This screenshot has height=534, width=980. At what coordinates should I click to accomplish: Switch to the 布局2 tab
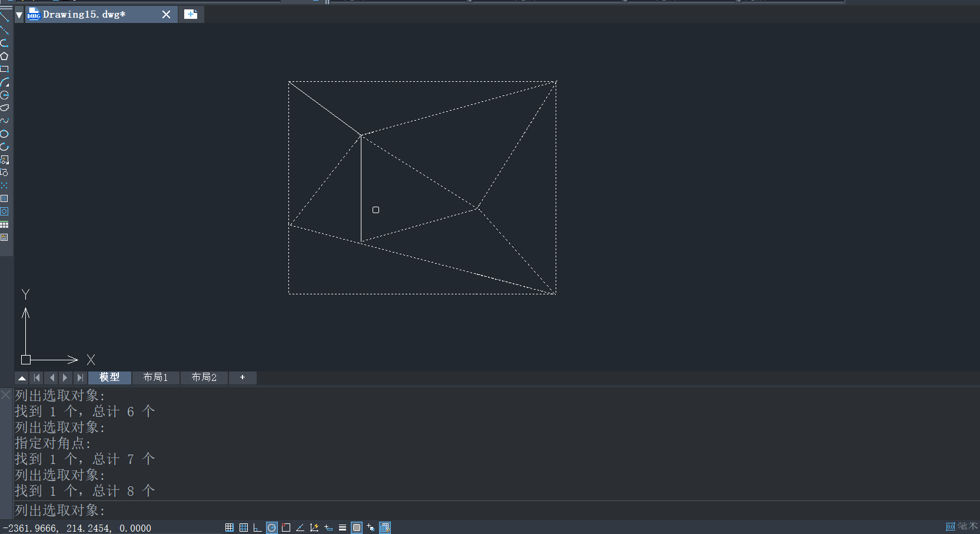204,377
